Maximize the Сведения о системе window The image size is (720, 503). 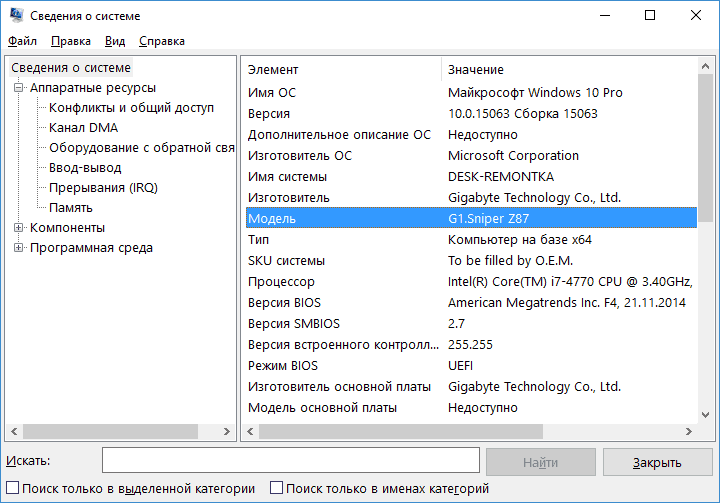[x=650, y=15]
